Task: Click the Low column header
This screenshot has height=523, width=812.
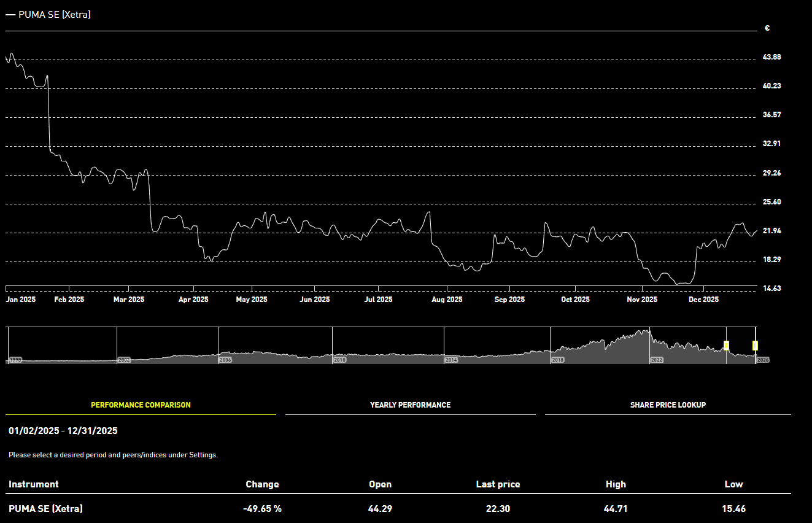Action: point(733,484)
